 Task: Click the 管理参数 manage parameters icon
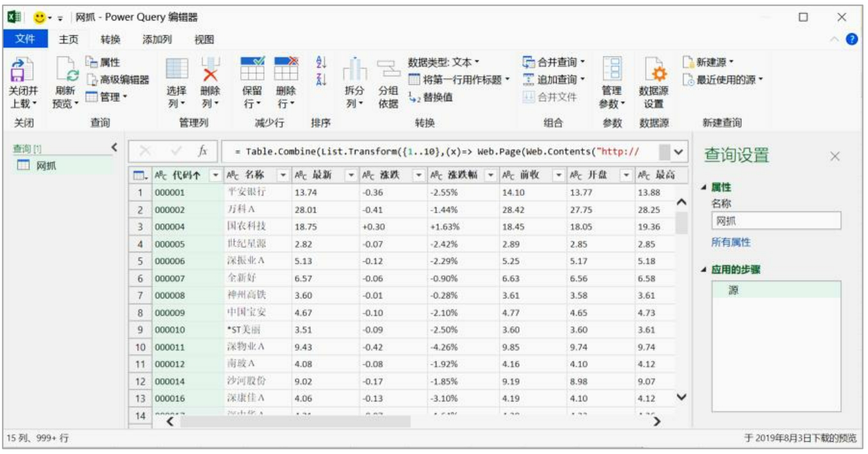612,69
